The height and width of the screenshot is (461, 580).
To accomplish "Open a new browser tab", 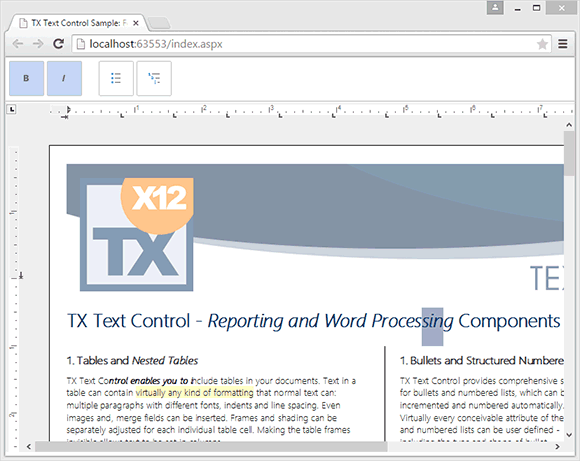I will click(159, 23).
